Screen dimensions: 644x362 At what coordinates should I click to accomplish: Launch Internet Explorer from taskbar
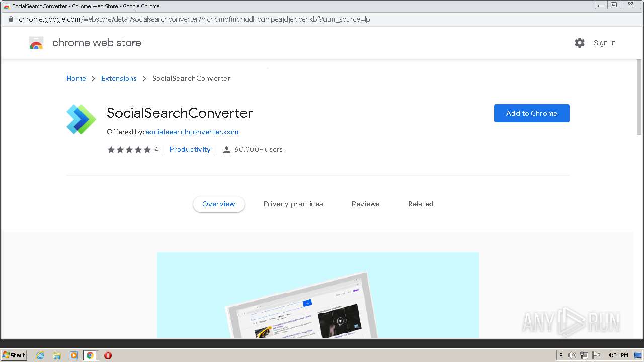pos(40,355)
